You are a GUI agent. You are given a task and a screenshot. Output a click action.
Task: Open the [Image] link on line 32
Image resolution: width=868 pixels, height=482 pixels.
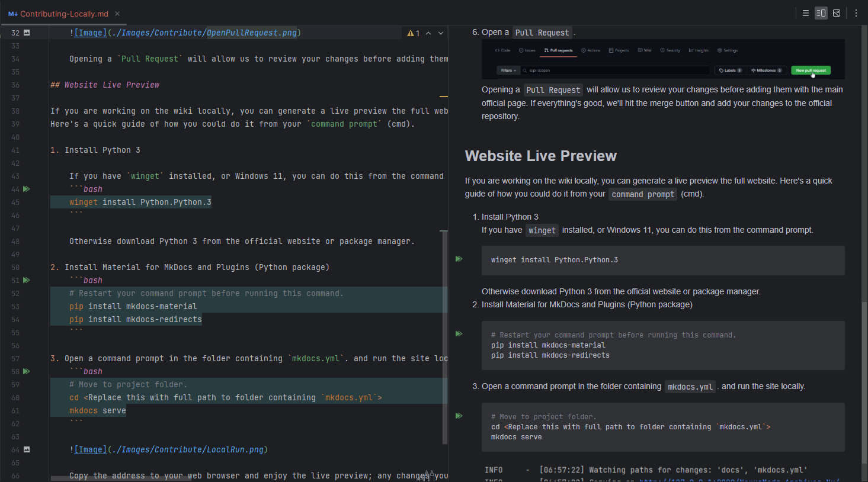pyautogui.click(x=91, y=33)
